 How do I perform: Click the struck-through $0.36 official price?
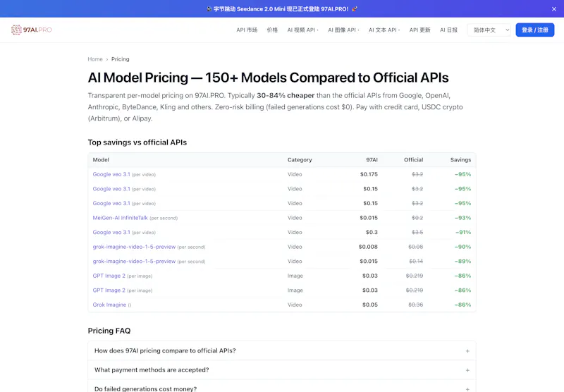tap(415, 305)
